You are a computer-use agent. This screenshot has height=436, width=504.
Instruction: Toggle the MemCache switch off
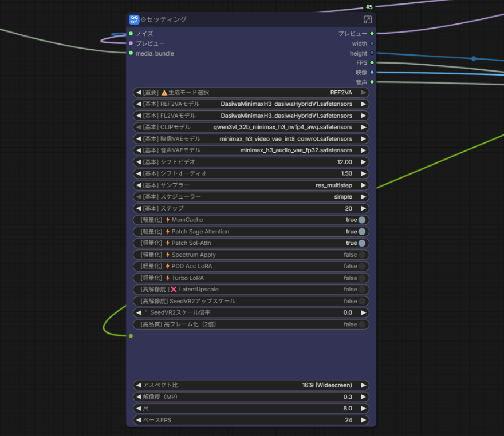361,220
